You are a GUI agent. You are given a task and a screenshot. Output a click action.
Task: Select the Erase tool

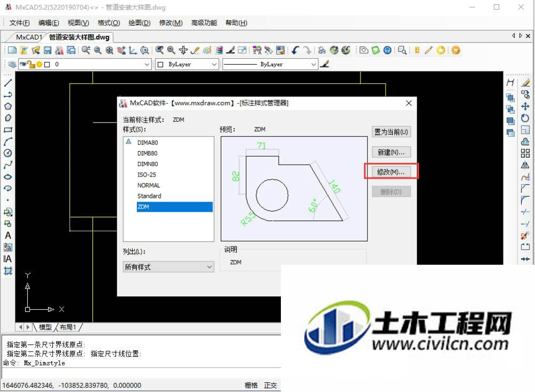525,82
